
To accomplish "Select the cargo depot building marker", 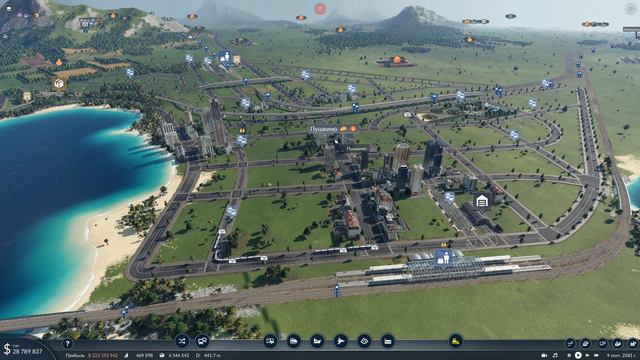I will 482,201.
